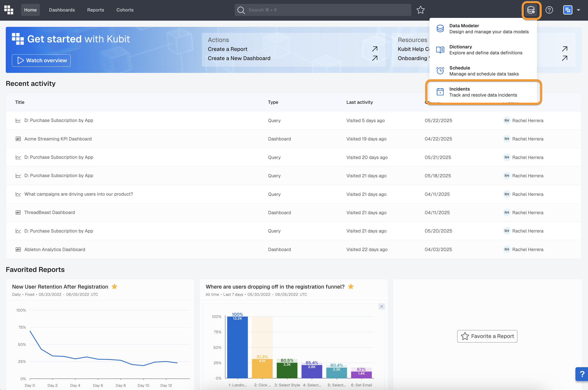588x390 pixels.
Task: Expand the account dropdown caret
Action: click(x=579, y=10)
